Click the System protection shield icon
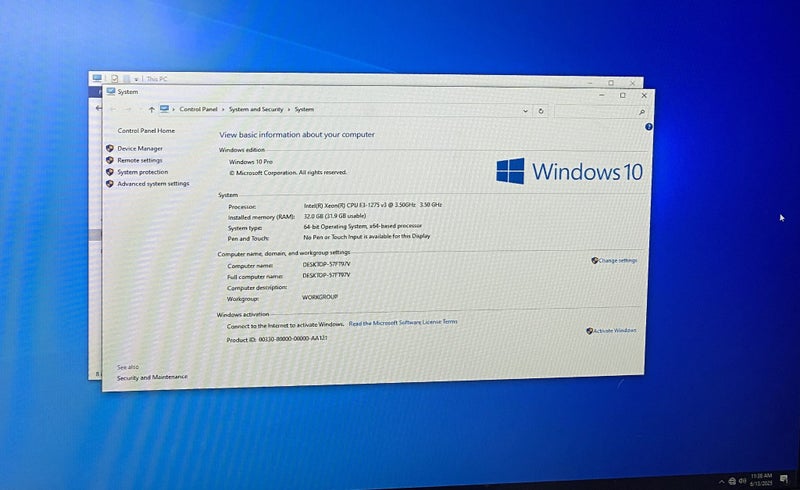This screenshot has height=490, width=800. (110, 172)
